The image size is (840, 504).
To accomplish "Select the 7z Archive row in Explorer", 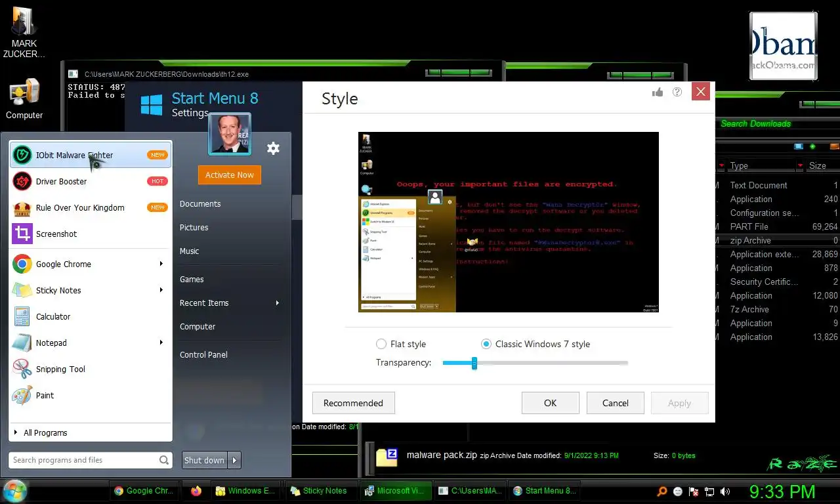I will coord(778,309).
